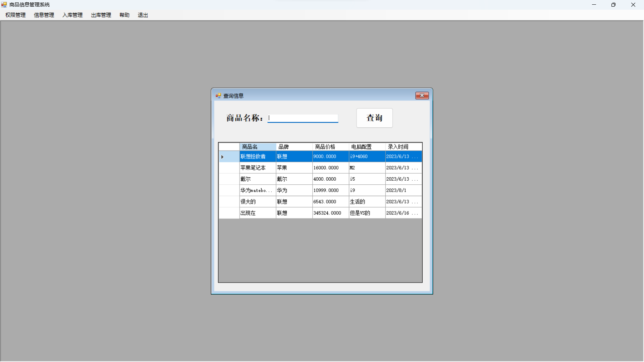Select the 戴尔 product name cell
The image size is (644, 362).
tap(258, 179)
